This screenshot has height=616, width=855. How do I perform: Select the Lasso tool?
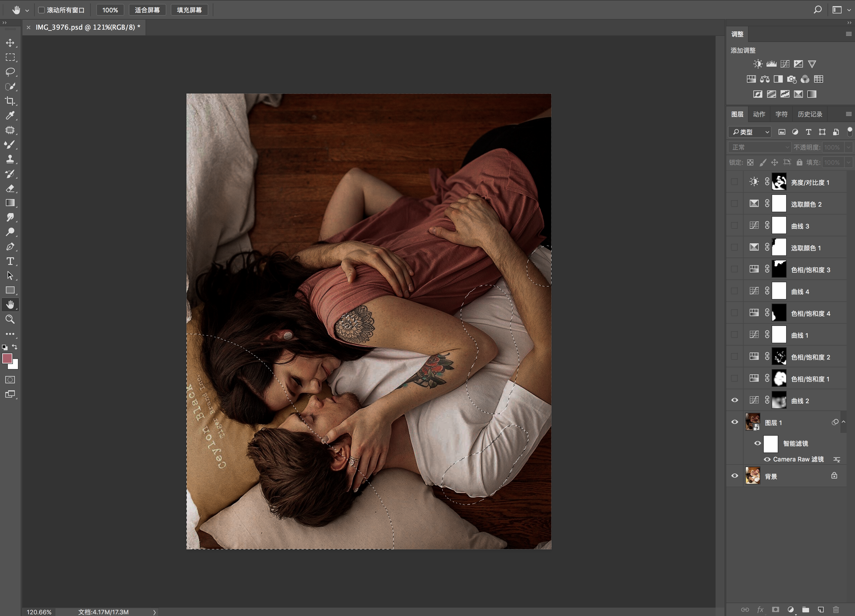click(10, 72)
